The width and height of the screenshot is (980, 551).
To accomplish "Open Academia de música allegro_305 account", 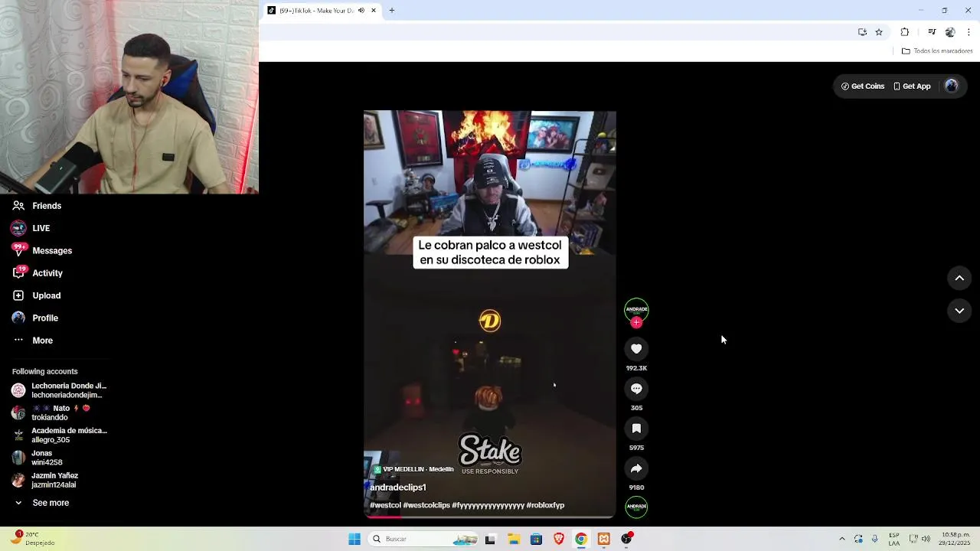I will click(x=60, y=435).
